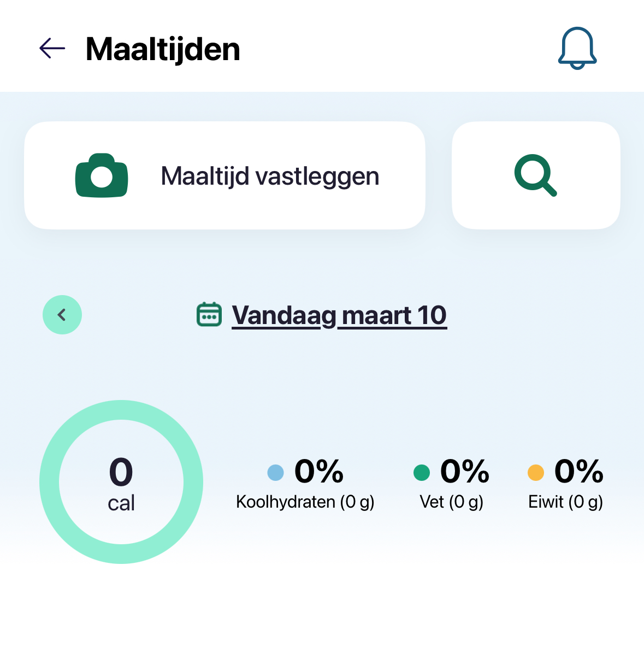Select the Vet 0% percentage value
This screenshot has height=653, width=644.
point(465,471)
